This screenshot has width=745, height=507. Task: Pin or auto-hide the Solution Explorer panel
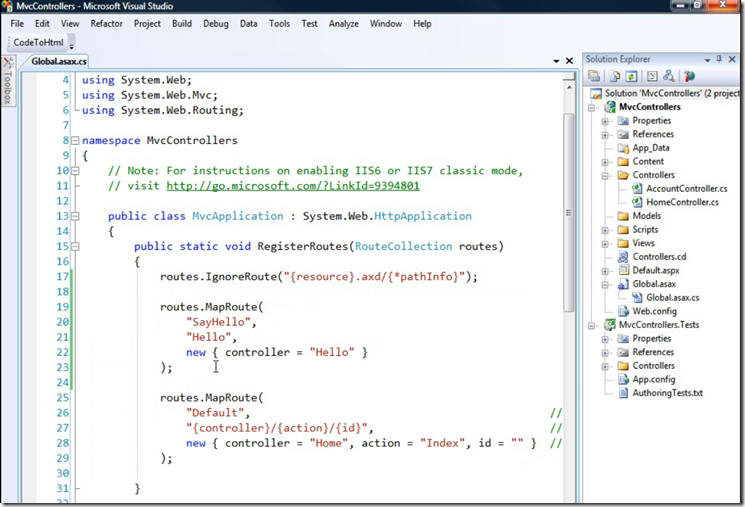pos(719,59)
